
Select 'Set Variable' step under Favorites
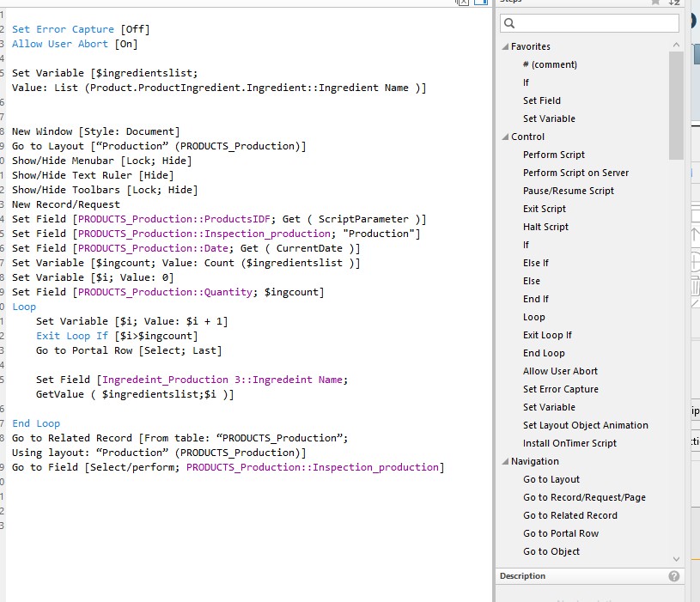(x=549, y=119)
